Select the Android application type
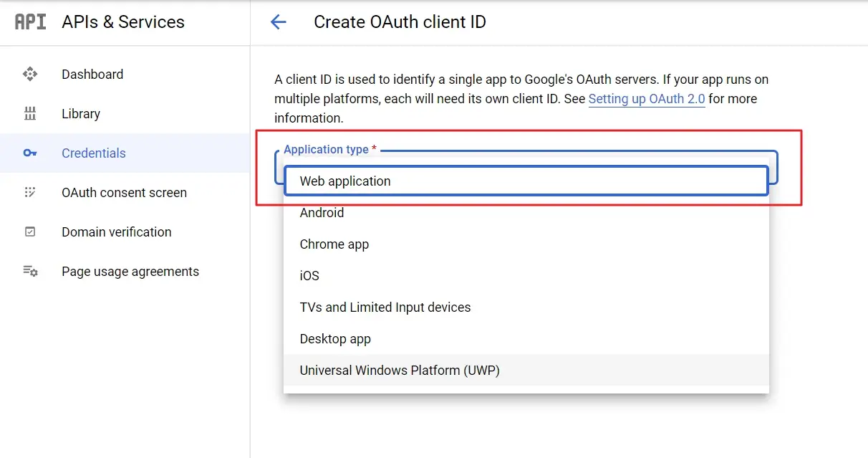 [322, 212]
